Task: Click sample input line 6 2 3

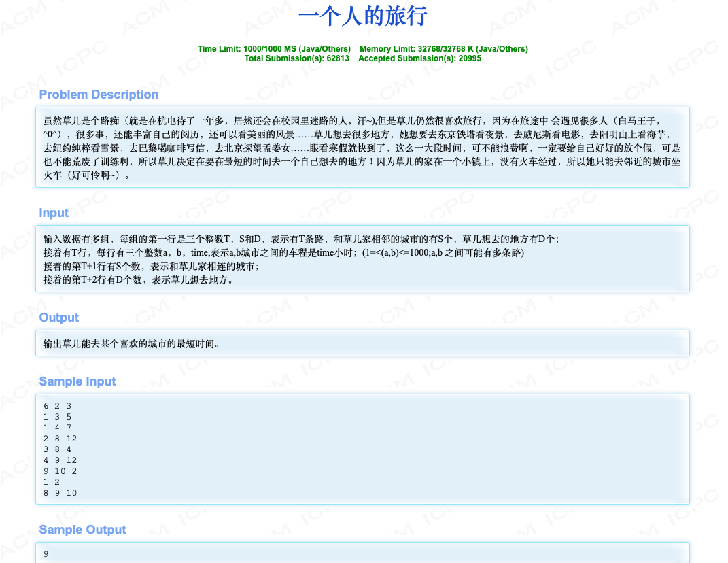Action: point(58,406)
